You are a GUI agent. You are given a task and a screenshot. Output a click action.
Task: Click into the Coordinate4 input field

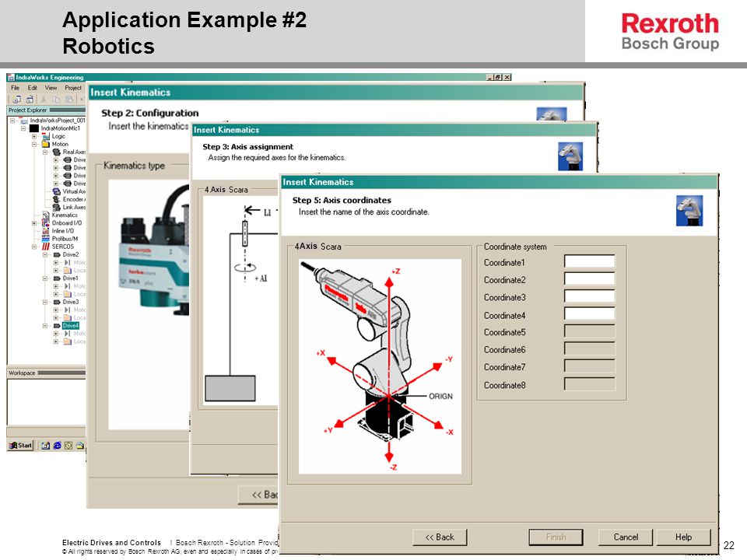click(x=589, y=313)
